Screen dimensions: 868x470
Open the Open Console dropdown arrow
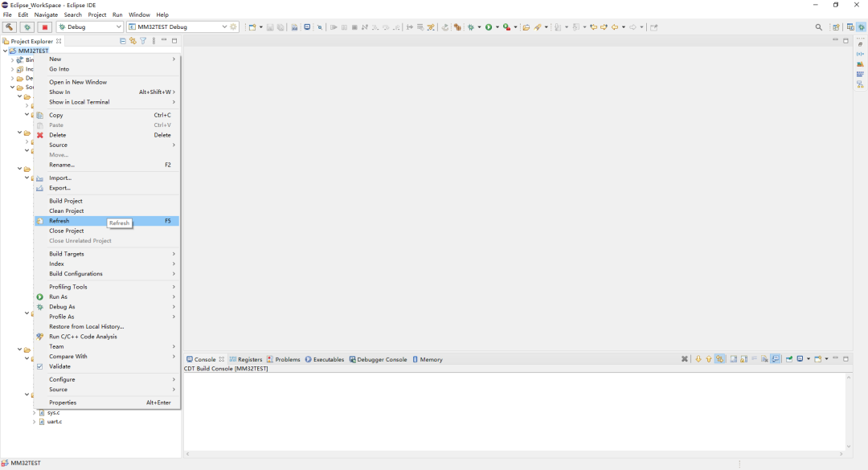tap(826, 359)
